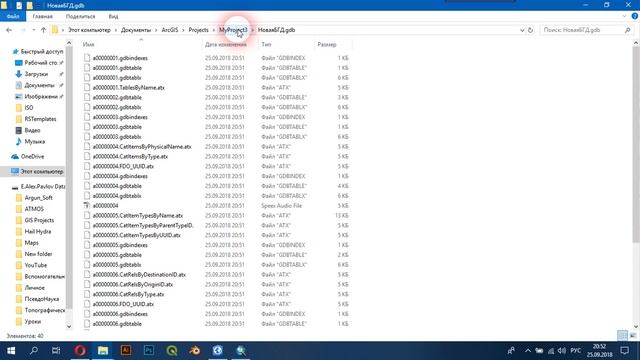Open the GIS Projects folder
The width and height of the screenshot is (640, 360).
click(35, 220)
